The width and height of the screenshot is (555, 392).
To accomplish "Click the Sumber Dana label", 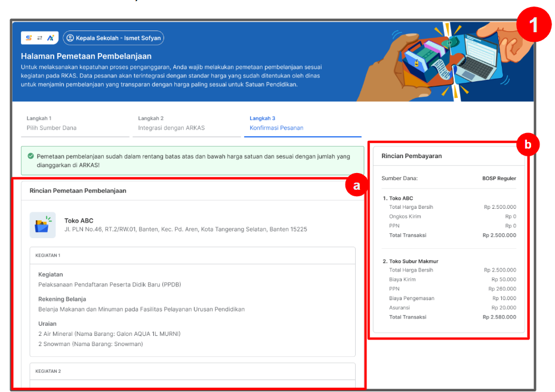I will (399, 178).
